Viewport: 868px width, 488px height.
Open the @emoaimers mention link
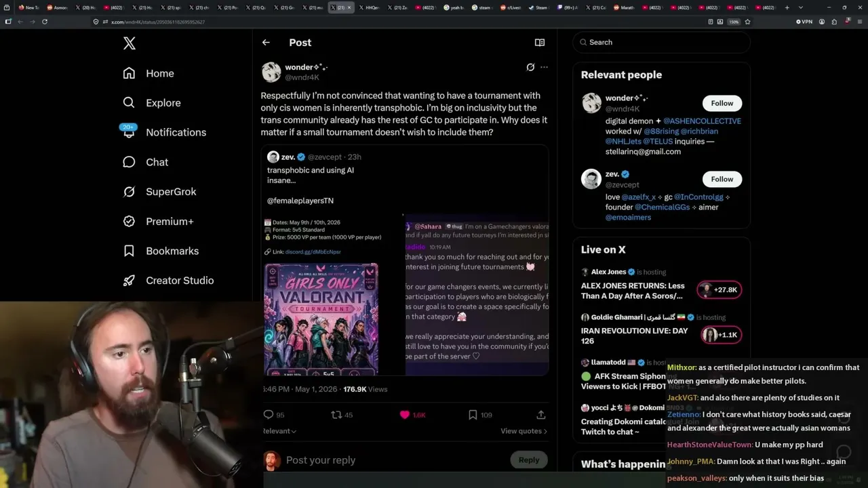tap(628, 218)
